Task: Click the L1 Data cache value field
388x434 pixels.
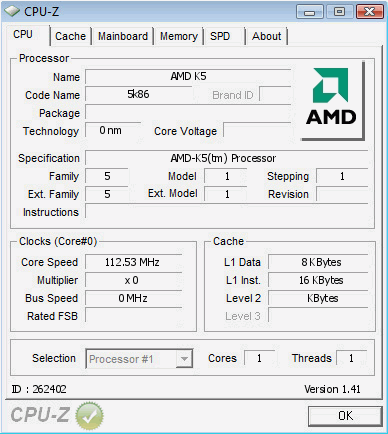Action: tap(318, 262)
